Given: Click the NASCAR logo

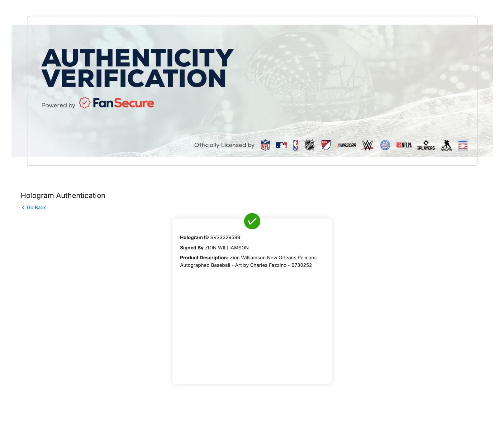Looking at the screenshot, I should point(347,145).
